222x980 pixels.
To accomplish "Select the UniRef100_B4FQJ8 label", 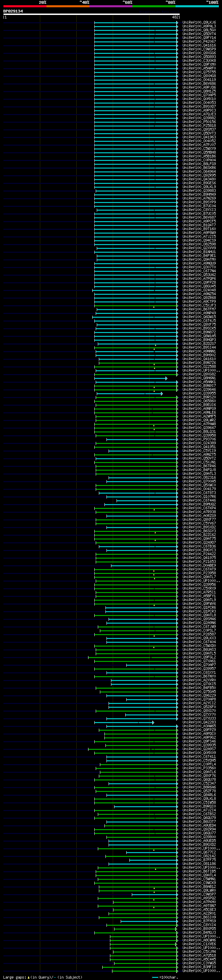I will [199, 470].
